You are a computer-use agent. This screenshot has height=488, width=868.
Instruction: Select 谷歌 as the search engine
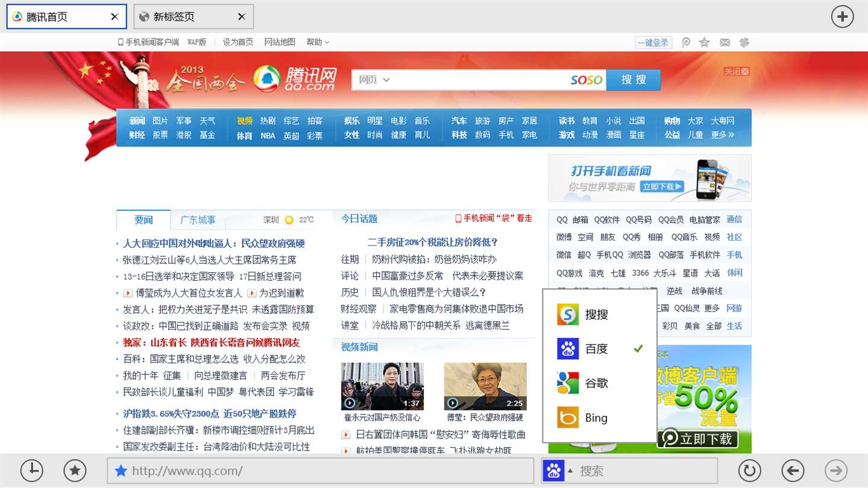click(599, 383)
